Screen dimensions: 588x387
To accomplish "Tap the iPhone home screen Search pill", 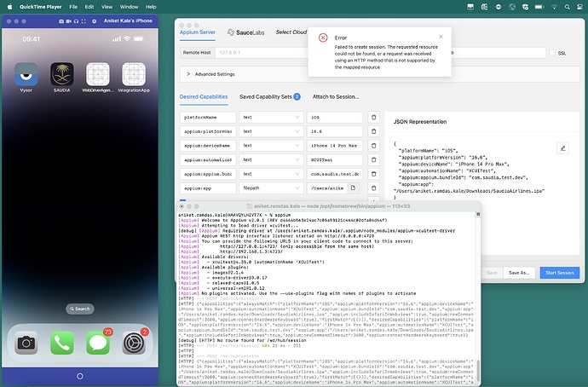I will [x=80, y=309].
